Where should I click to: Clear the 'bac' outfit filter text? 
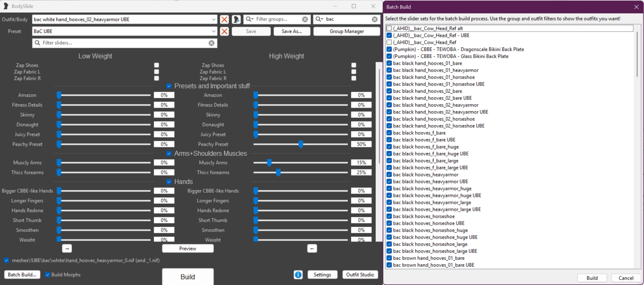[x=375, y=19]
